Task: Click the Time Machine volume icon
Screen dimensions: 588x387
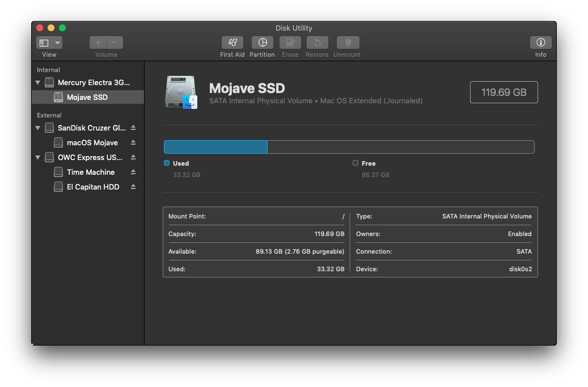Action: coord(58,173)
